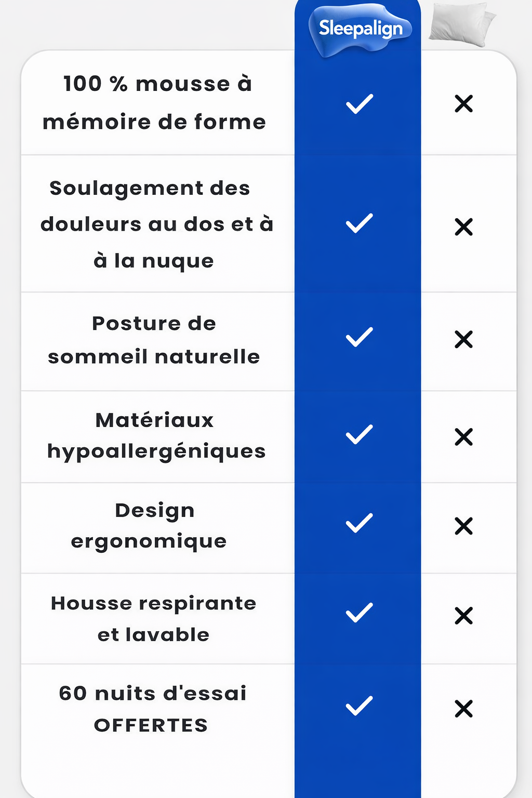The width and height of the screenshot is (532, 798).
Task: Click X mark beside back pain relief row
Action: point(463,227)
